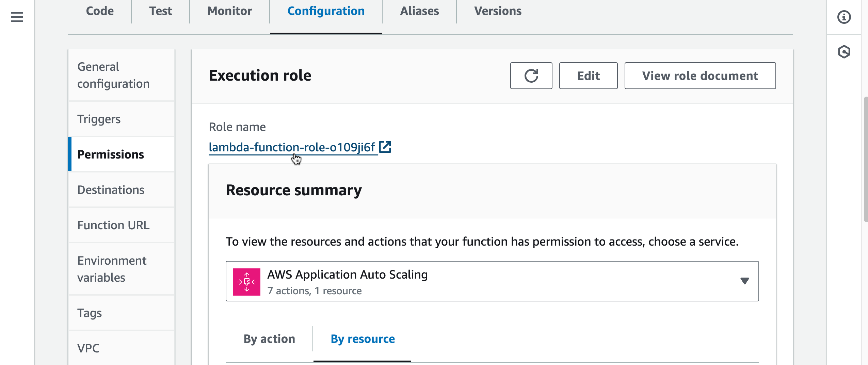Switch to the Code tab

(x=100, y=11)
